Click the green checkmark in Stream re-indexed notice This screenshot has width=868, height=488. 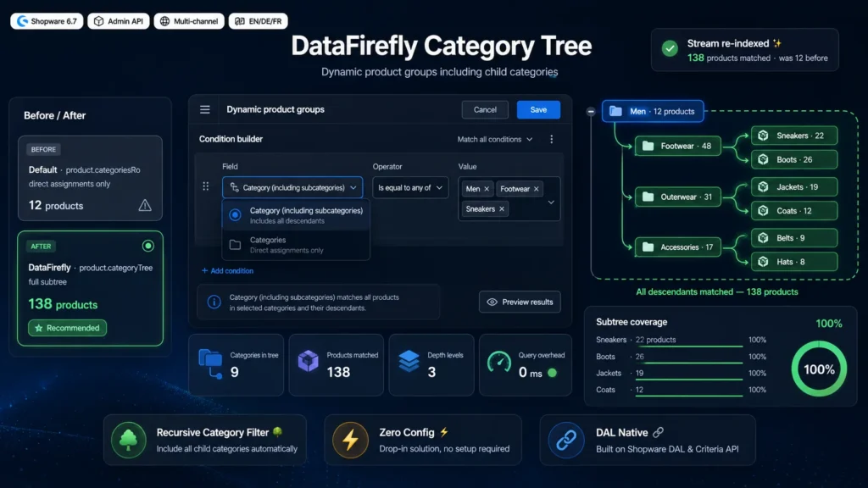pyautogui.click(x=670, y=48)
